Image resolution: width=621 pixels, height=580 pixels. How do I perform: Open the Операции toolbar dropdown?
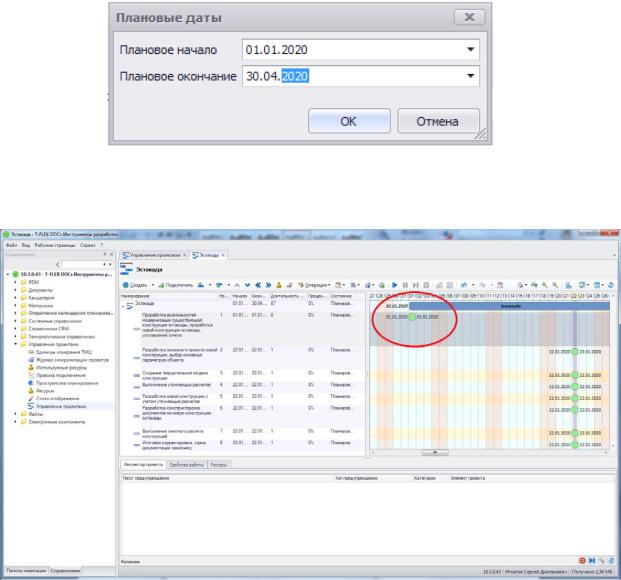[x=314, y=285]
